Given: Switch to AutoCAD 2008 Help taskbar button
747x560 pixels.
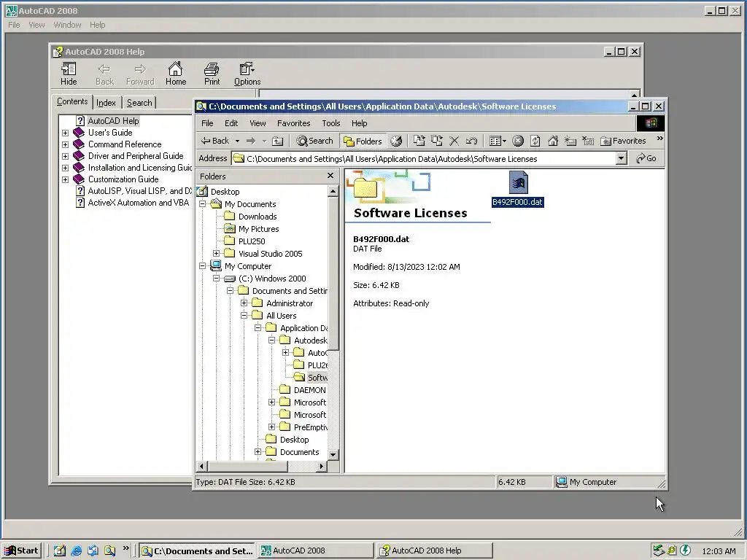Looking at the screenshot, I should tap(434, 551).
